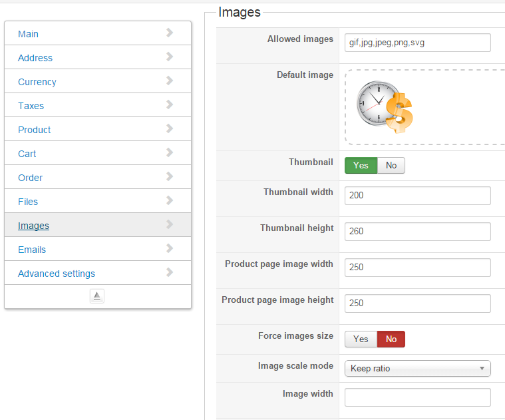The width and height of the screenshot is (505, 420).
Task: Click the Allowed images text field
Action: point(417,43)
